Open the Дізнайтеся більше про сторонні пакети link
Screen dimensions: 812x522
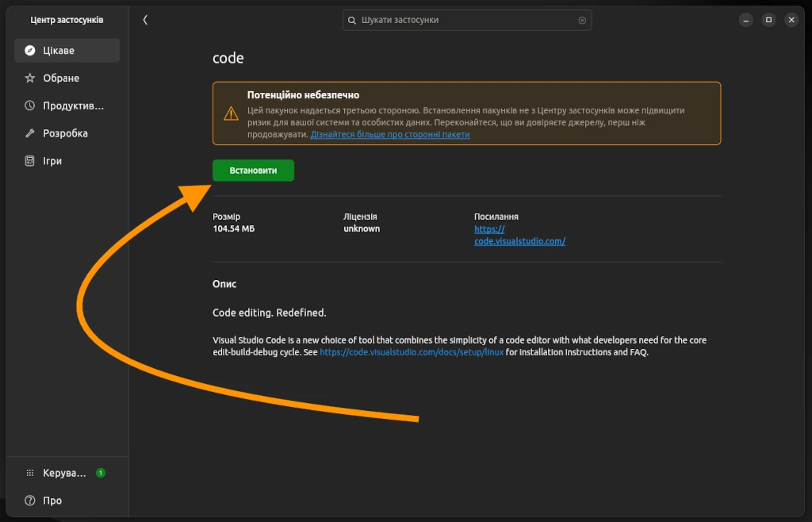(x=390, y=135)
